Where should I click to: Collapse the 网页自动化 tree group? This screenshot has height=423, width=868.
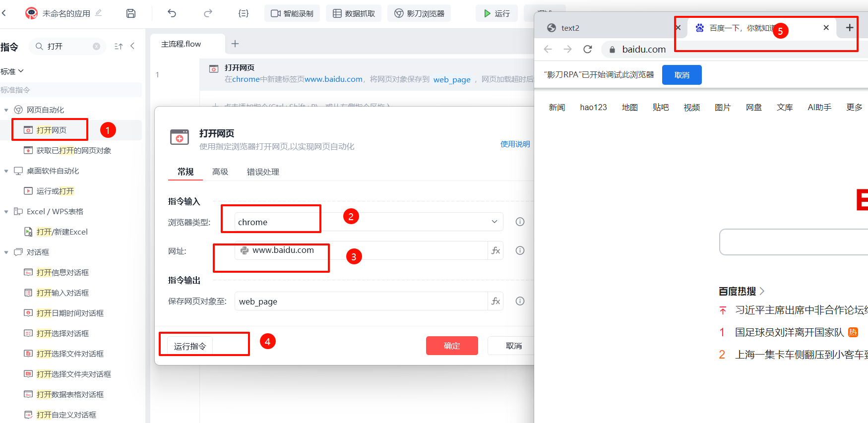tap(6, 110)
